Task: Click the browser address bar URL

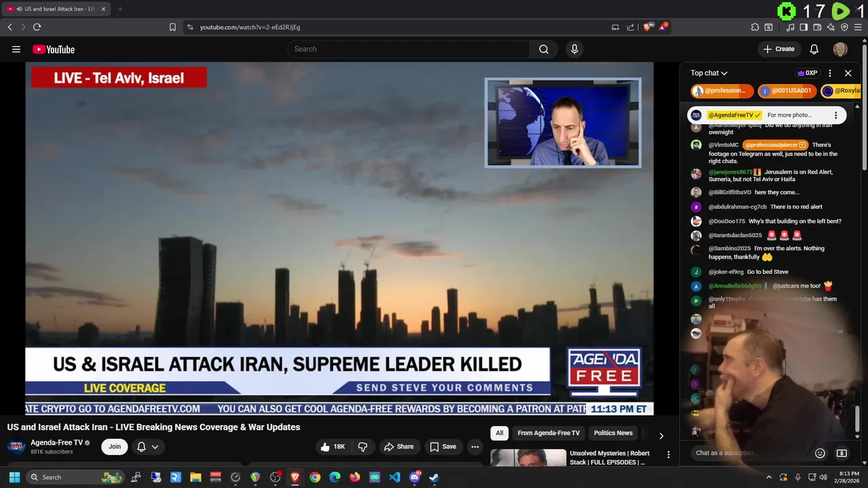Action: pos(250,27)
